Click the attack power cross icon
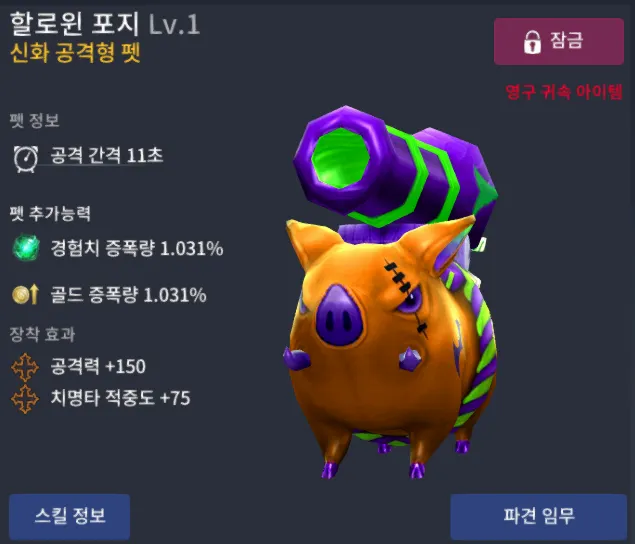Screen dimensions: 635x544 pyautogui.click(x=25, y=367)
